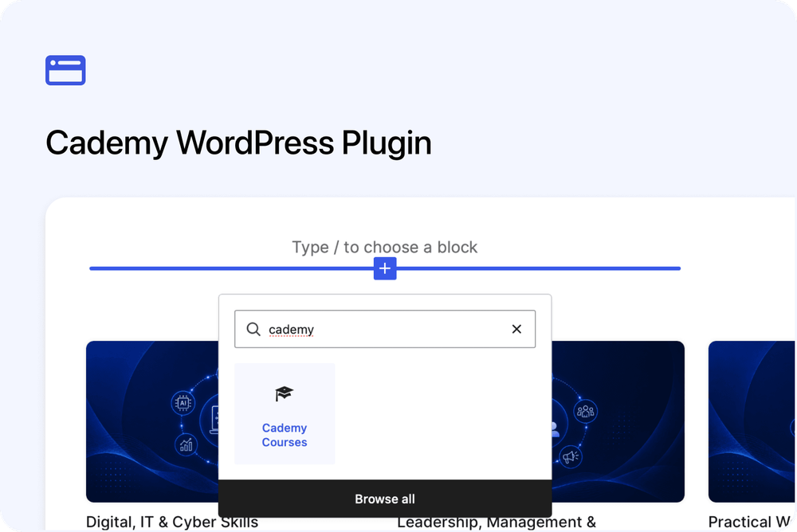This screenshot has width=797, height=532.
Task: Open the Practical W card thumbnail
Action: coord(752,422)
